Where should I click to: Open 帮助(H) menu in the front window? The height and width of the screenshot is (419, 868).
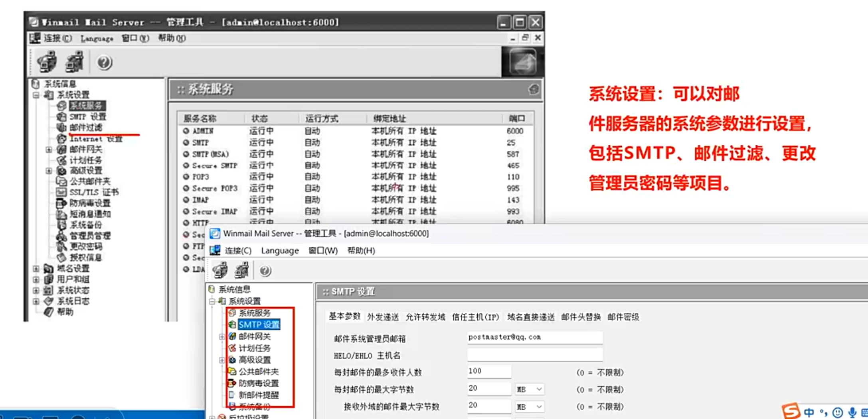tap(361, 250)
